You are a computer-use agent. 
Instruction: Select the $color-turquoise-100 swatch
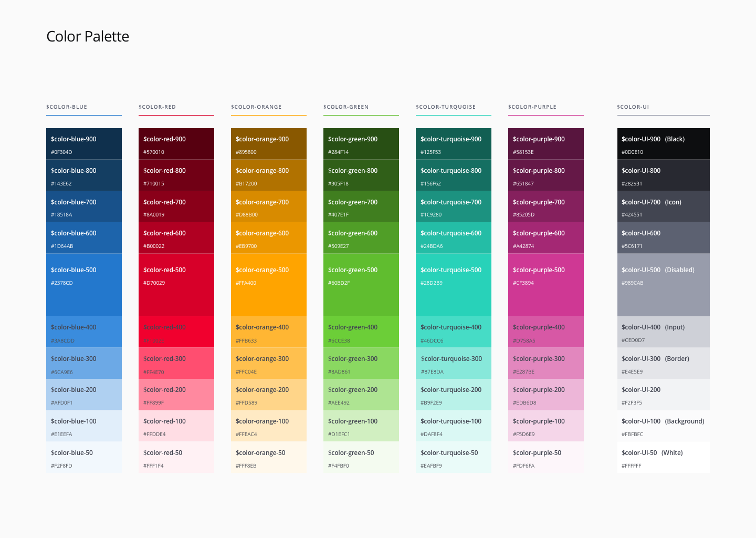click(x=454, y=426)
